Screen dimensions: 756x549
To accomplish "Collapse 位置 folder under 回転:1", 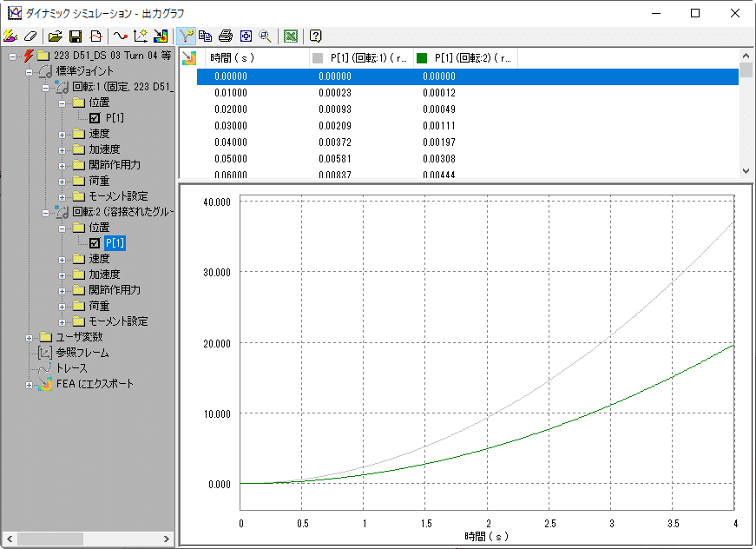I will [62, 103].
